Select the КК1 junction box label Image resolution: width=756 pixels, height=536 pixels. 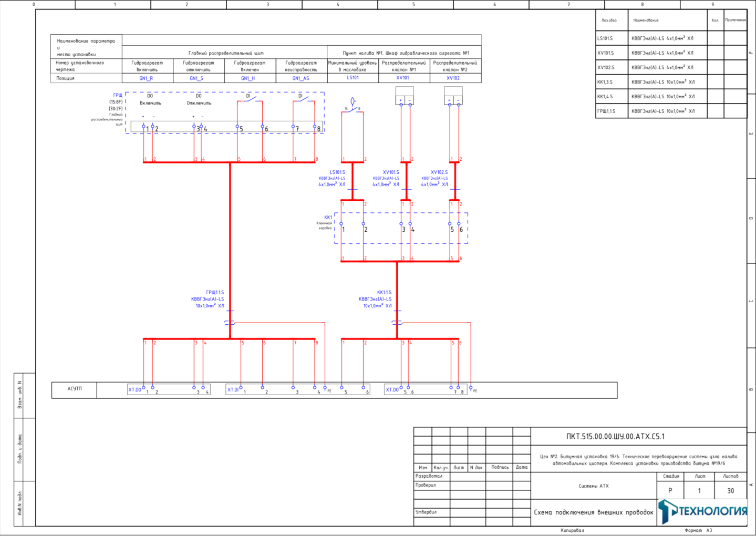pyautogui.click(x=328, y=217)
